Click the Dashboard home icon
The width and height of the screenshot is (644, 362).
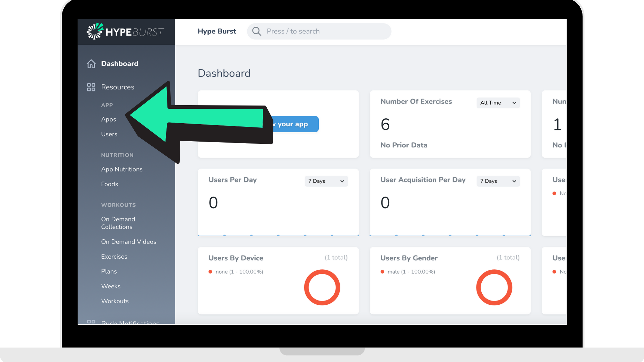click(91, 64)
